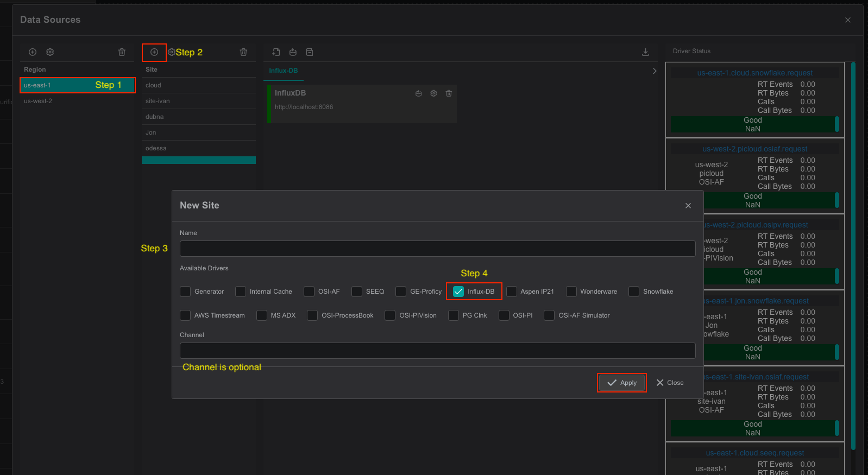Delete site using trash icon
This screenshot has width=868, height=475.
(243, 52)
